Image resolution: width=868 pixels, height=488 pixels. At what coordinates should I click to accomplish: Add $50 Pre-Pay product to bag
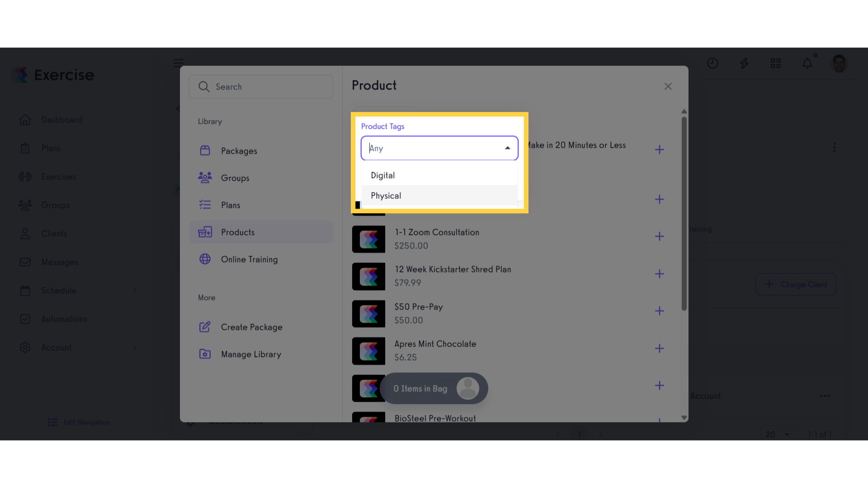660,311
